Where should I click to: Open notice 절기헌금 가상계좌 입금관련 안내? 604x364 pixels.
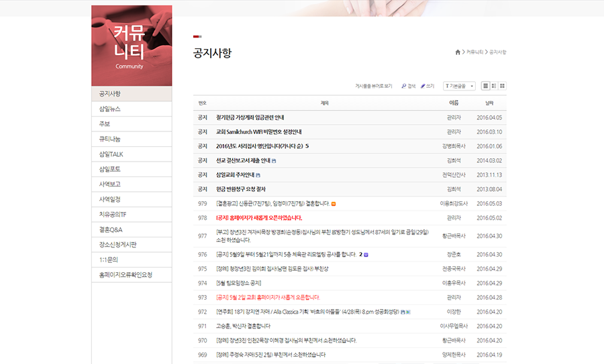[250, 118]
